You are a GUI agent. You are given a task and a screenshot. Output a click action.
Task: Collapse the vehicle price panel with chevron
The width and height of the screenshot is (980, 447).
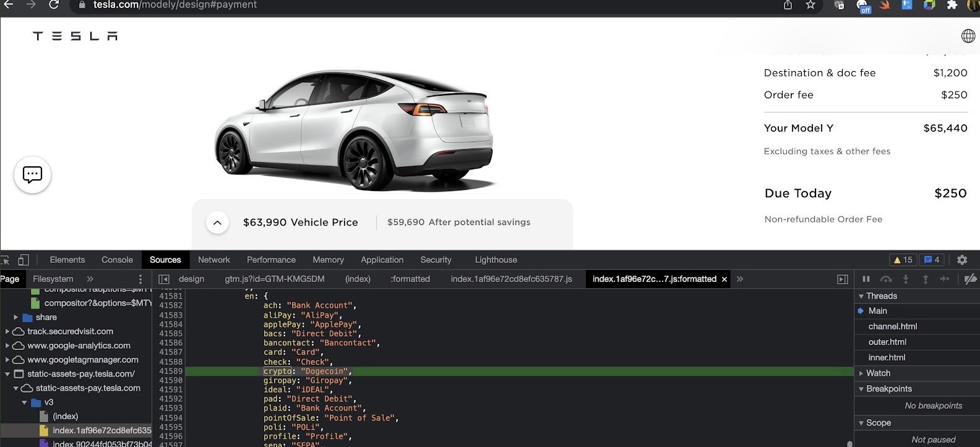pos(217,223)
